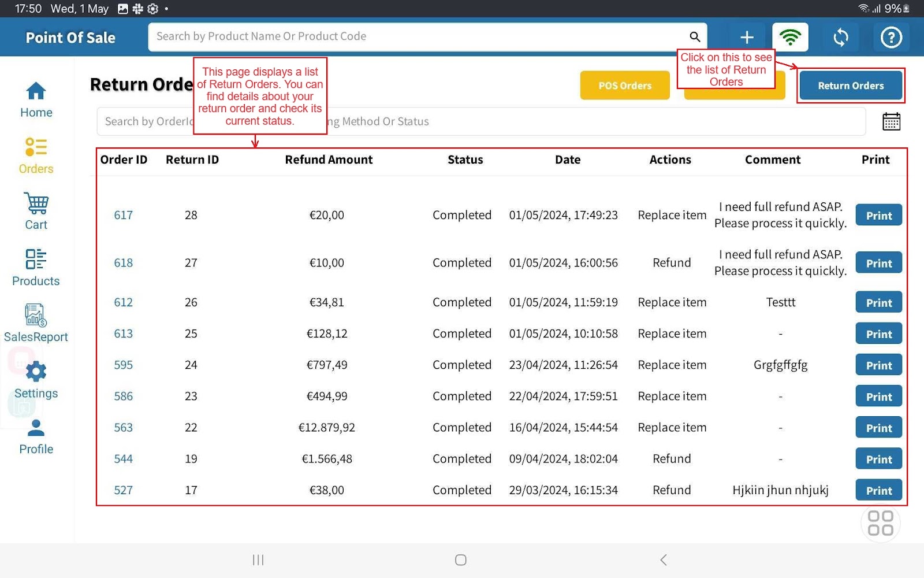Switch to the Return Orders tab

click(x=850, y=86)
